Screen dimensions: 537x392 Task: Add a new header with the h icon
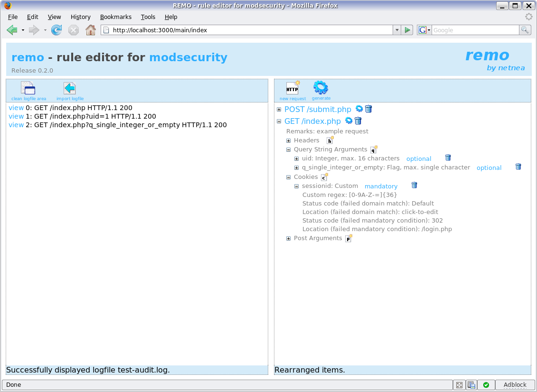pos(330,140)
